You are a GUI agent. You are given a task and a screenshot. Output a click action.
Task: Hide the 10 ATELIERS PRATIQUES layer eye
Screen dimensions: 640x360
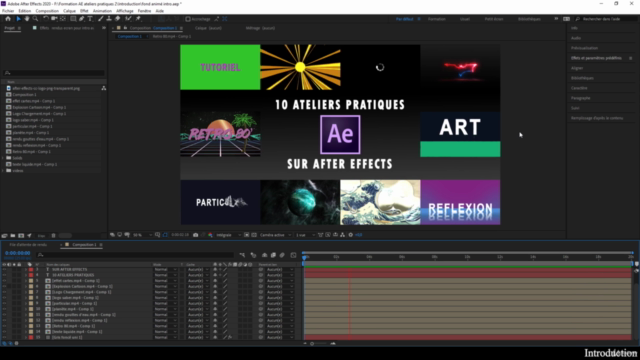coord(4,275)
